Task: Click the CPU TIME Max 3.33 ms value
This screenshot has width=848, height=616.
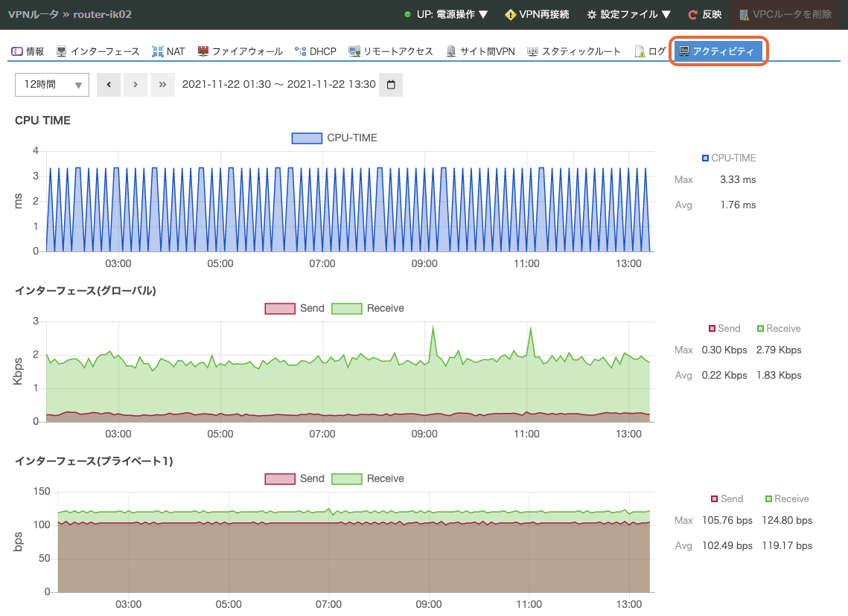Action: 738,179
